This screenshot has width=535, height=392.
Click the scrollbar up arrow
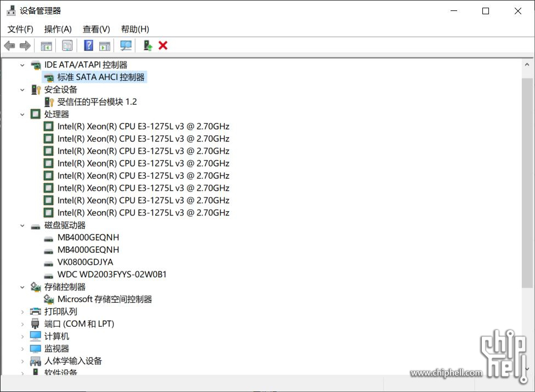click(x=527, y=65)
